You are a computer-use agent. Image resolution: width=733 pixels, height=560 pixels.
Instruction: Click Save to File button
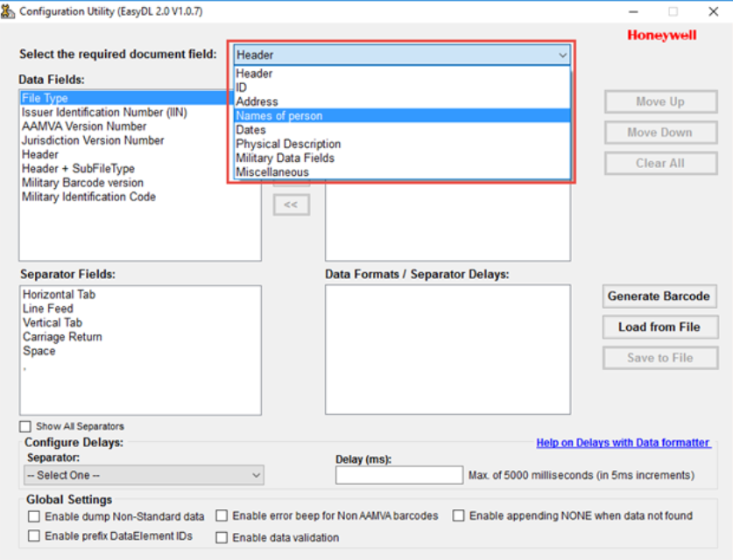(660, 358)
